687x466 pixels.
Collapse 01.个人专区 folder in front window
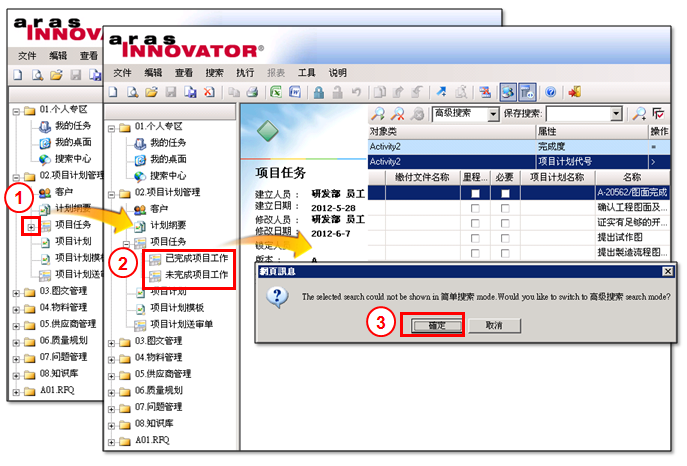click(111, 128)
